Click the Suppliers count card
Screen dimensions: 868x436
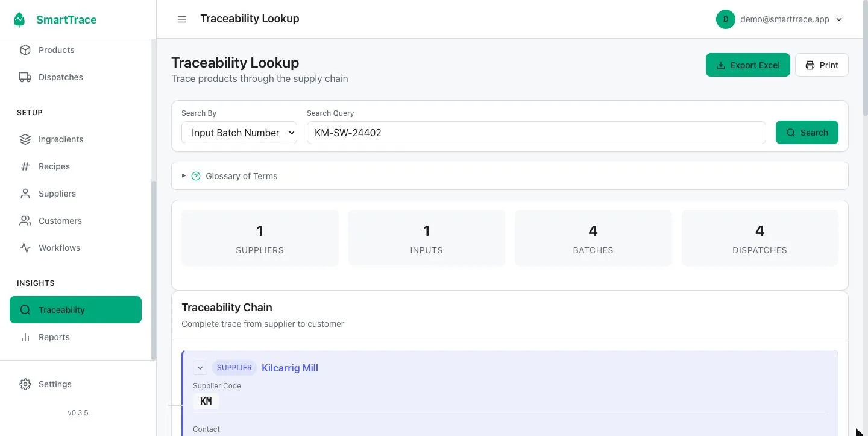260,238
